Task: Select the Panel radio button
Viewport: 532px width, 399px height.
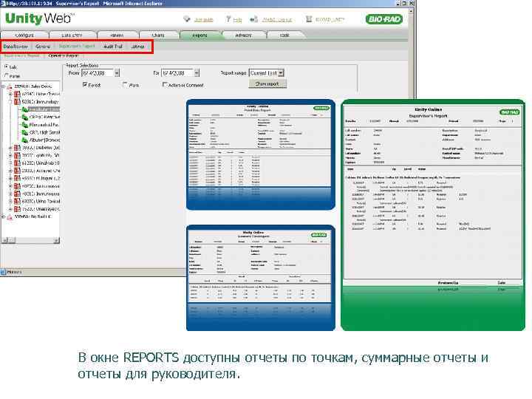Action: pos(7,75)
